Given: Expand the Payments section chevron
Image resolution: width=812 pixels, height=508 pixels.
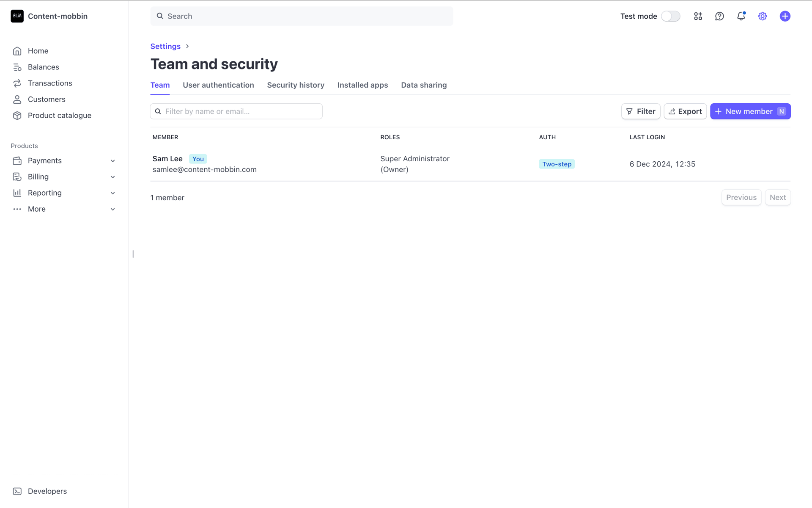Looking at the screenshot, I should click(x=113, y=161).
